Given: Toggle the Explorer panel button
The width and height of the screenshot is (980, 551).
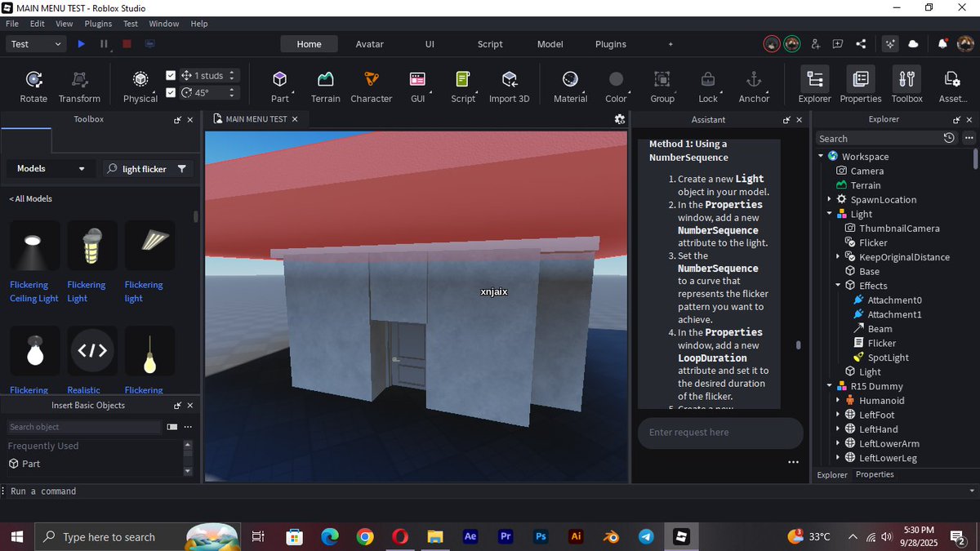Looking at the screenshot, I should point(814,86).
